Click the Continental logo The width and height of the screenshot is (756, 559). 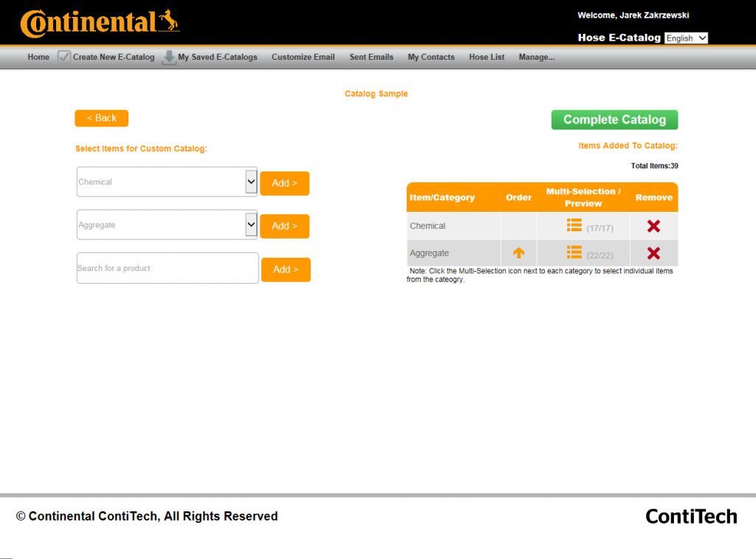tap(100, 23)
